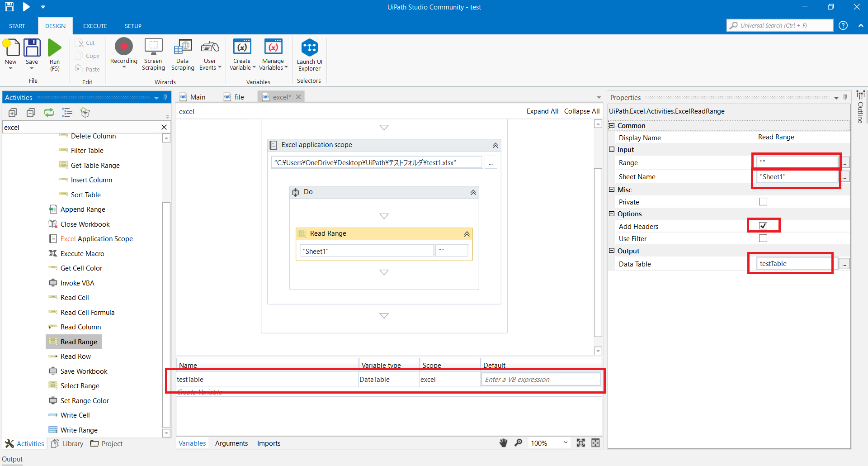This screenshot has height=466, width=868.
Task: Click the Universal Search field
Action: click(x=780, y=25)
